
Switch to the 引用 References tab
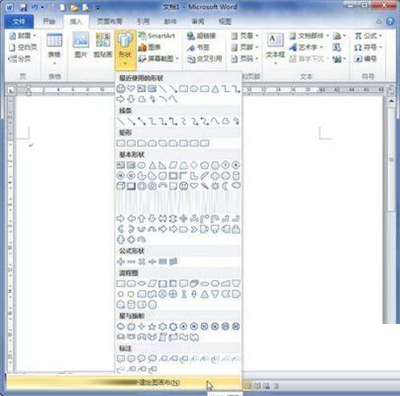click(143, 21)
